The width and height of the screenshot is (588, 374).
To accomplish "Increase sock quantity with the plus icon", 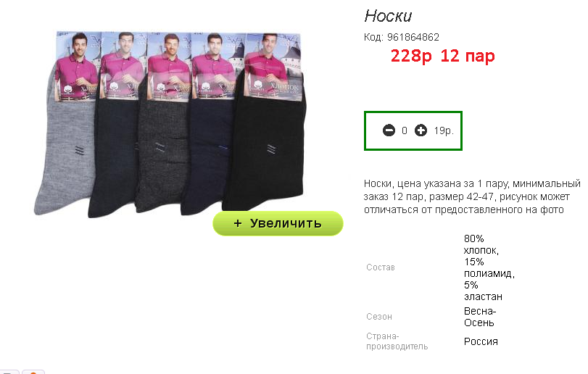I will 421,130.
